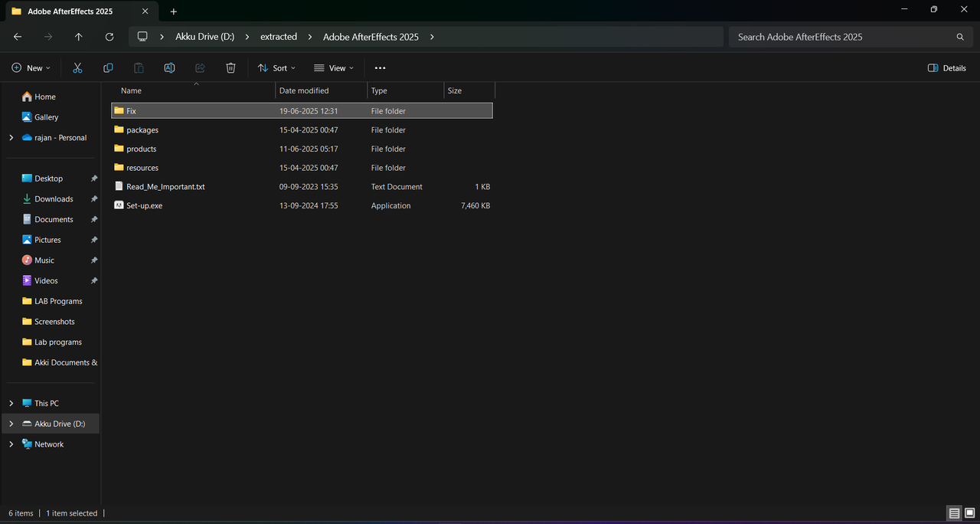Screen dimensions: 980x524
Task: Sort by the Type column header
Action: [405, 90]
